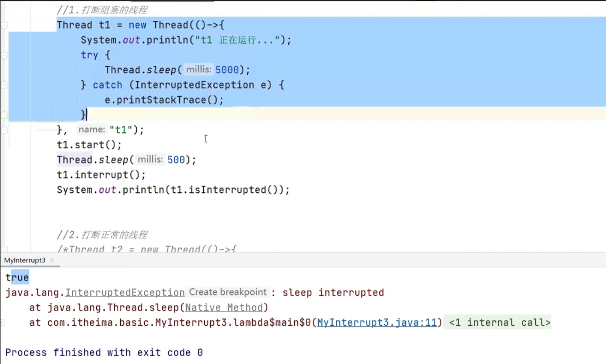Viewport: 606px width, 364px height.
Task: Click the 'millis:' hint before 500
Action: click(x=151, y=159)
